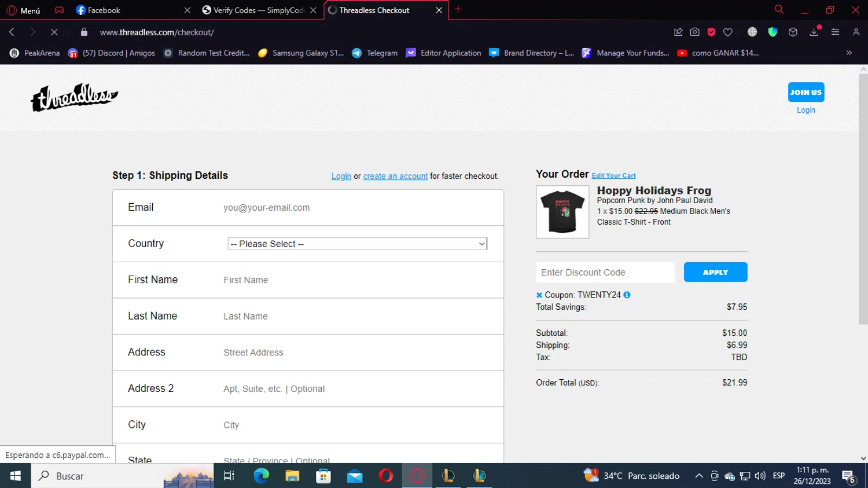Image resolution: width=868 pixels, height=488 pixels.
Task: Open the Samsung Galaxy S1 bookmark
Action: (x=301, y=53)
